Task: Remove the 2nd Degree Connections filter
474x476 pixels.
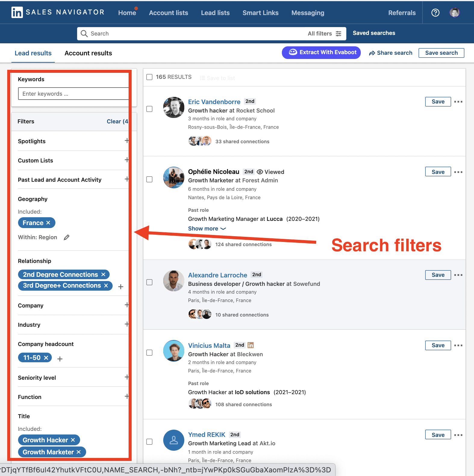Action: pos(103,274)
